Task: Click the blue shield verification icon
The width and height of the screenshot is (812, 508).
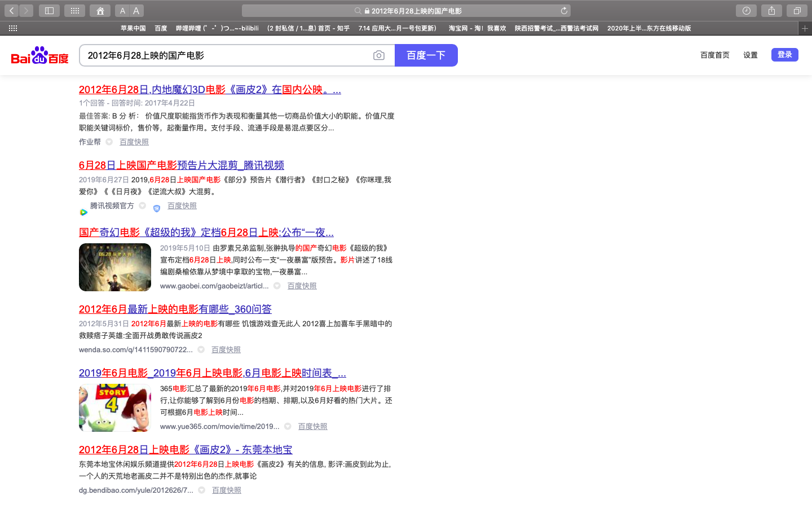Action: (157, 208)
